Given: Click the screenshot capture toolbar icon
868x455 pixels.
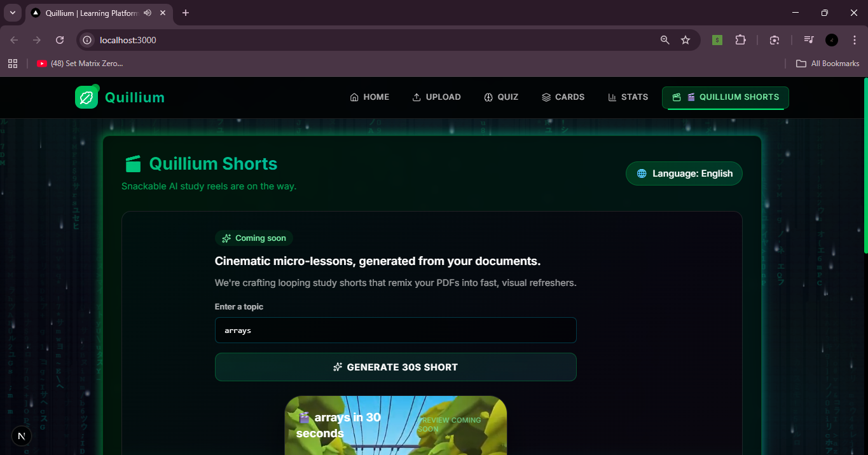Looking at the screenshot, I should click(x=775, y=40).
